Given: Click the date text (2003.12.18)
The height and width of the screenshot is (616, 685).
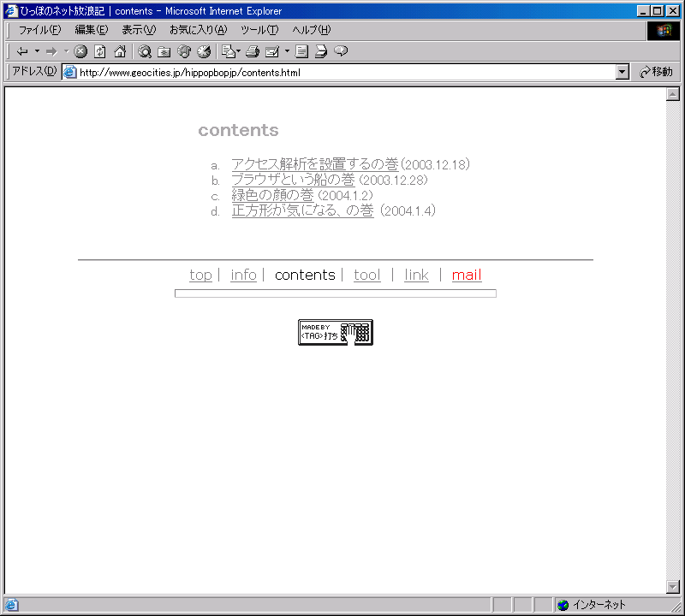Looking at the screenshot, I should (435, 164).
